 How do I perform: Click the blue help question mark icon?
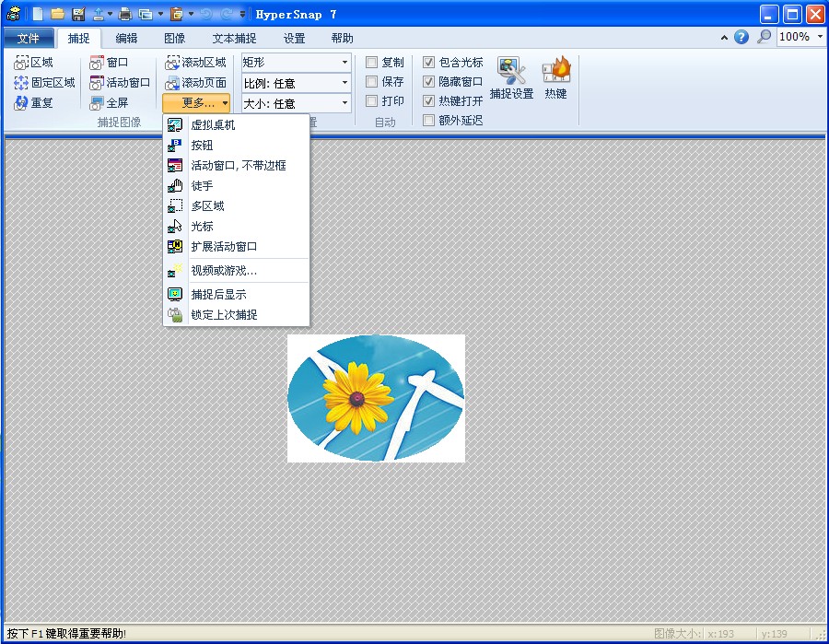click(741, 37)
